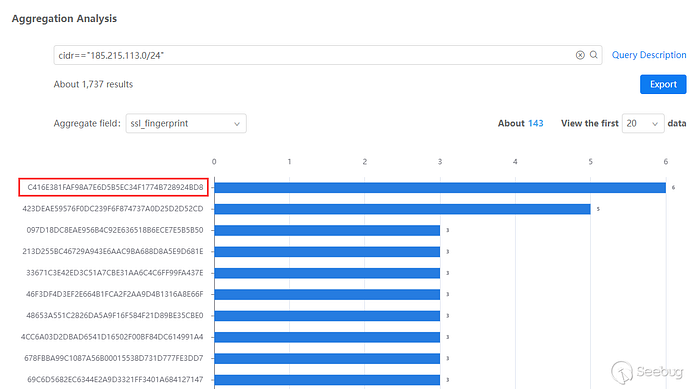Click the Aggregation Analysis heading
The image size is (700, 389).
pyautogui.click(x=64, y=18)
